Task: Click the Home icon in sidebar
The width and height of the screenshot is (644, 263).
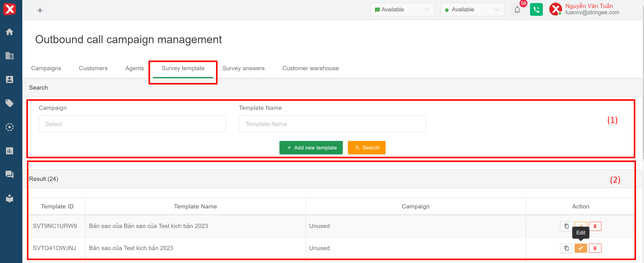Action: 10,32
